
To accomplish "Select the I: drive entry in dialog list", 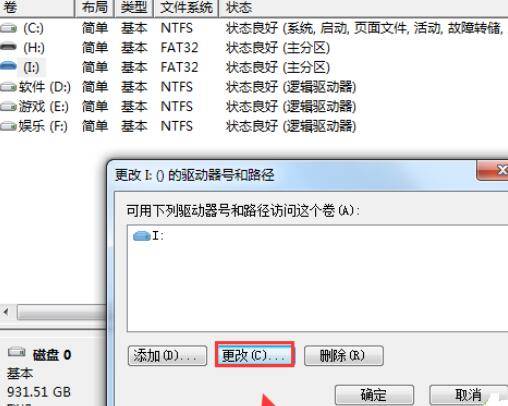I will (148, 236).
